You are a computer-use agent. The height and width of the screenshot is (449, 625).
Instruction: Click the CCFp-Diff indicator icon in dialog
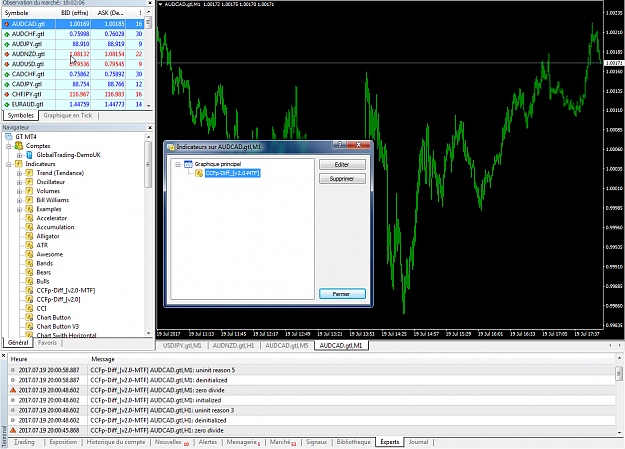199,173
